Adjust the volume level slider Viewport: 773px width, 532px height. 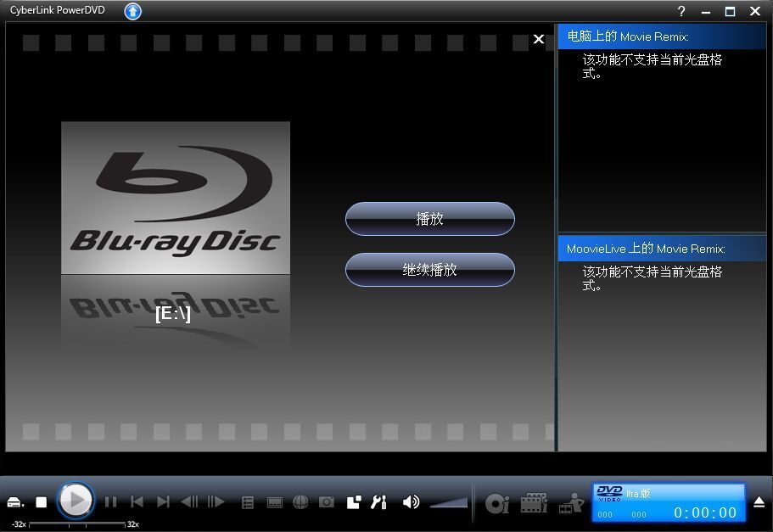(x=449, y=502)
